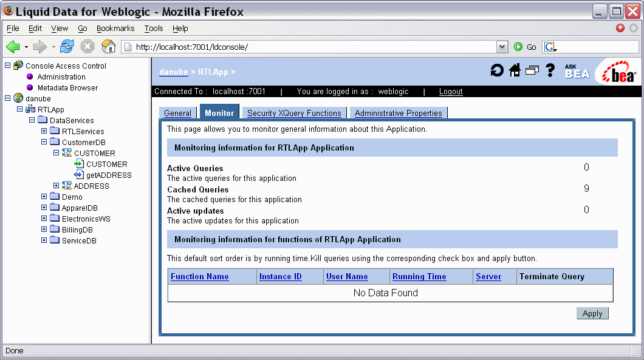
Task: Click the address bar URL field
Action: [314, 47]
